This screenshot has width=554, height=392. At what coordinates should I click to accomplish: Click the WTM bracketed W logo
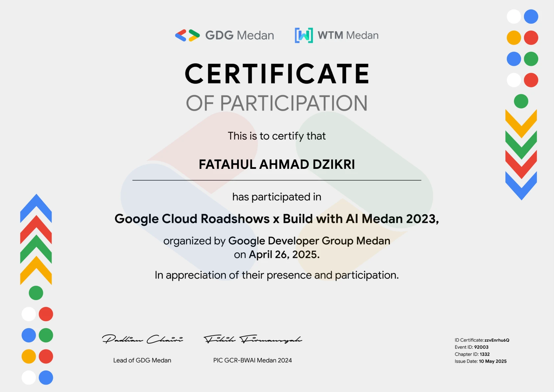304,35
